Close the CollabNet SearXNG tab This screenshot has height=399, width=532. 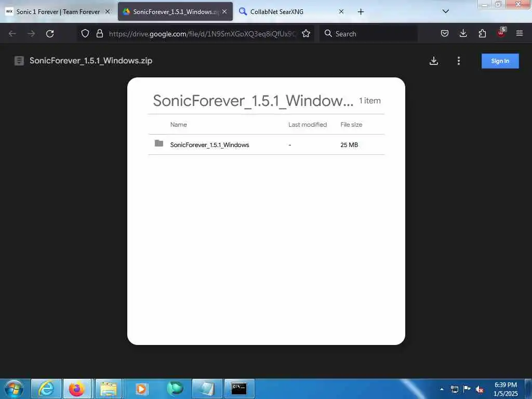tap(341, 11)
